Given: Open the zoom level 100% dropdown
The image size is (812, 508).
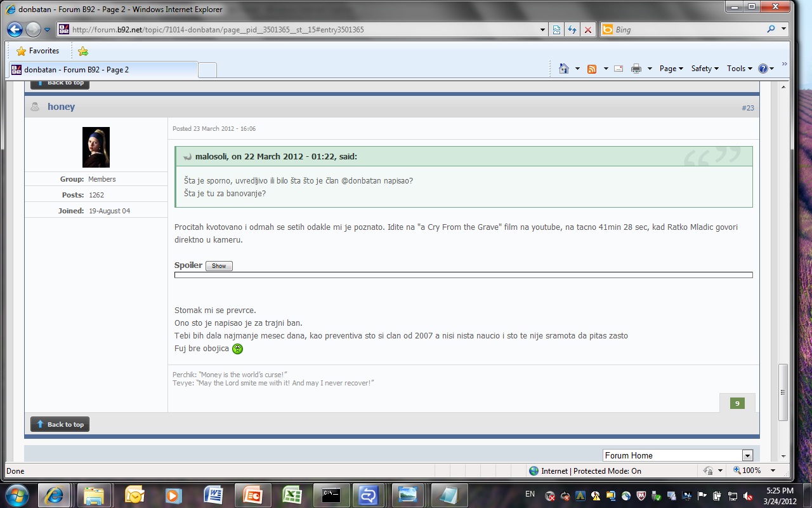Looking at the screenshot, I should coord(773,471).
